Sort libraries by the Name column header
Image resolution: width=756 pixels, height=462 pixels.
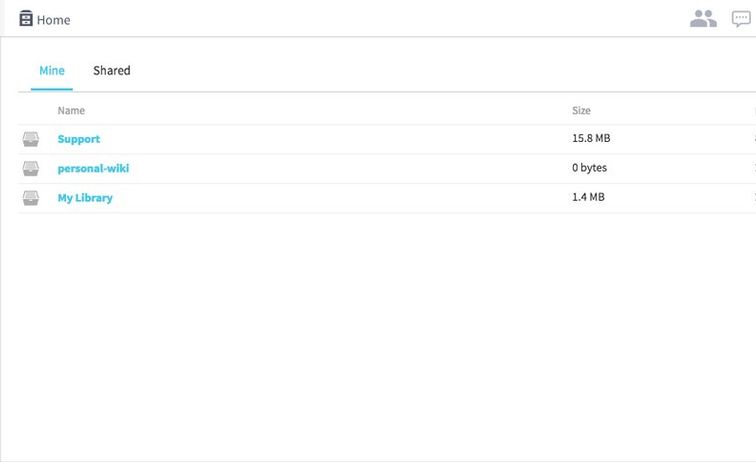[x=71, y=111]
